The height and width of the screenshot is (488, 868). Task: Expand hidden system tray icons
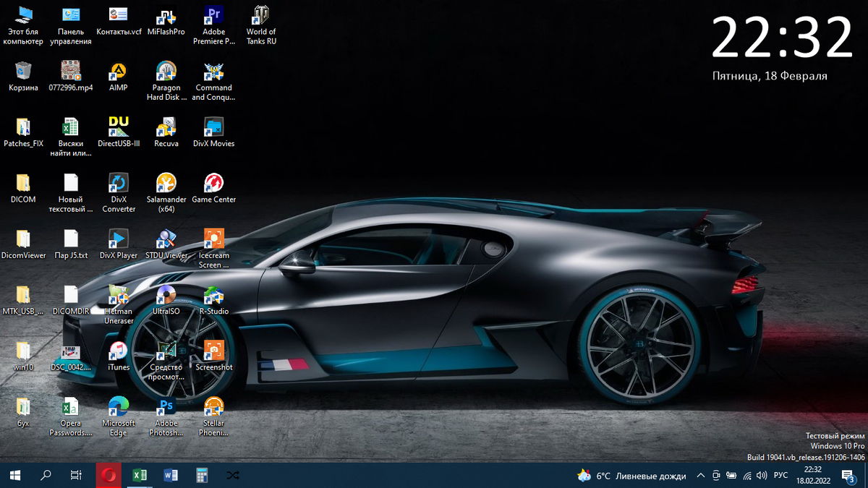700,476
